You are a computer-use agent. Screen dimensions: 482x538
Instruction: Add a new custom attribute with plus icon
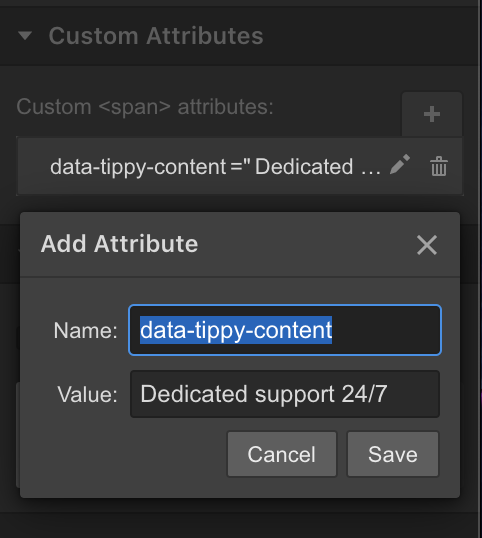(x=432, y=114)
